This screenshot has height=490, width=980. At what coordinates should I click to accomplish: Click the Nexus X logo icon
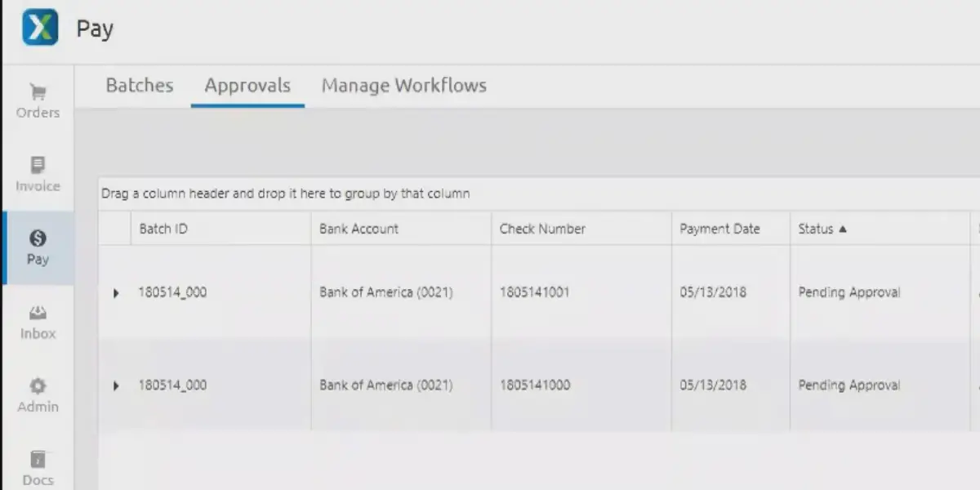coord(40,27)
